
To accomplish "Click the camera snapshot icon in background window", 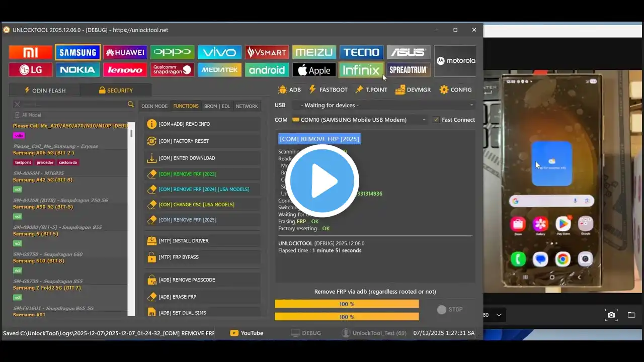I will [611, 315].
